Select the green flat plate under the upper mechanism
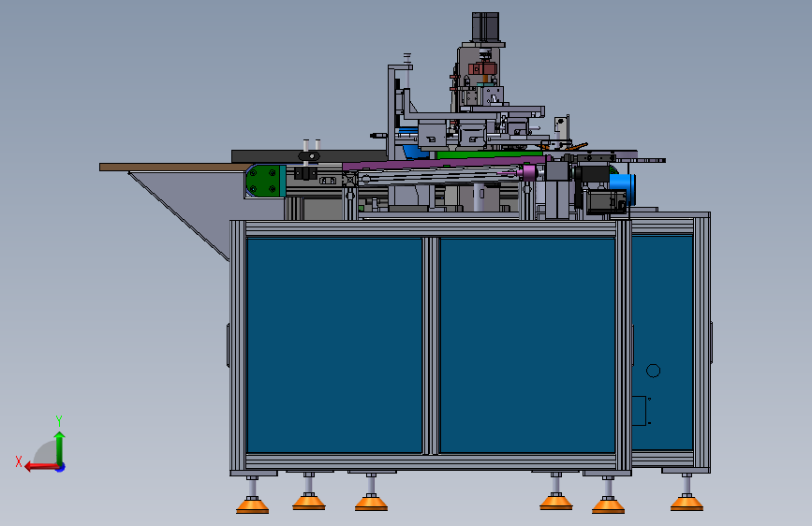Image resolution: width=812 pixels, height=526 pixels. [x=489, y=154]
